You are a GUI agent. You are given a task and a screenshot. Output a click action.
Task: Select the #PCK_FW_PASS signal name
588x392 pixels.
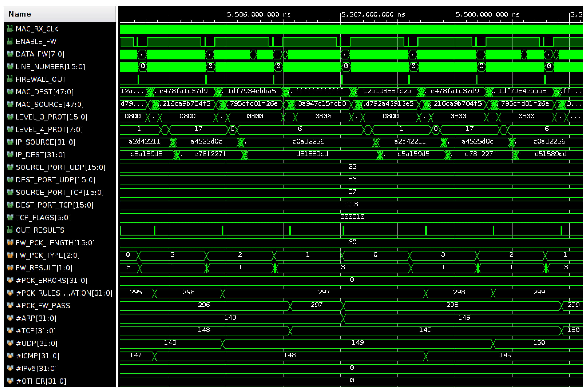[x=43, y=305]
